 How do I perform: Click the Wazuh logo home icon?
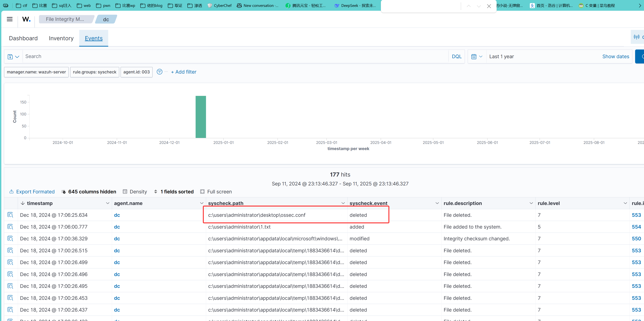point(26,19)
